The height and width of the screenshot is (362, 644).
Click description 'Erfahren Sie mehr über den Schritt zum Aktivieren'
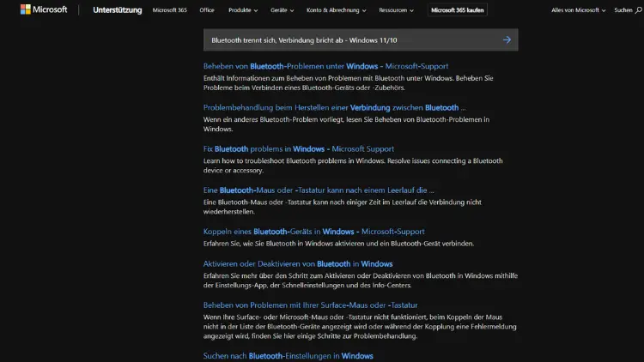point(360,281)
